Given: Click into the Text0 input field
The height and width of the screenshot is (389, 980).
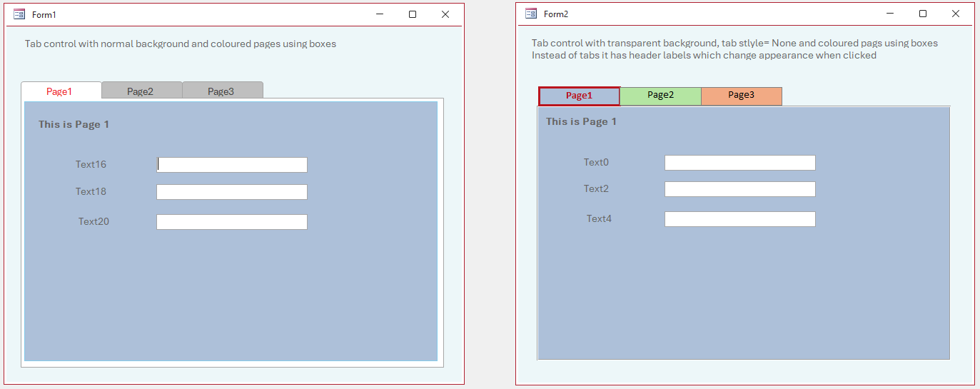Looking at the screenshot, I should 740,163.
